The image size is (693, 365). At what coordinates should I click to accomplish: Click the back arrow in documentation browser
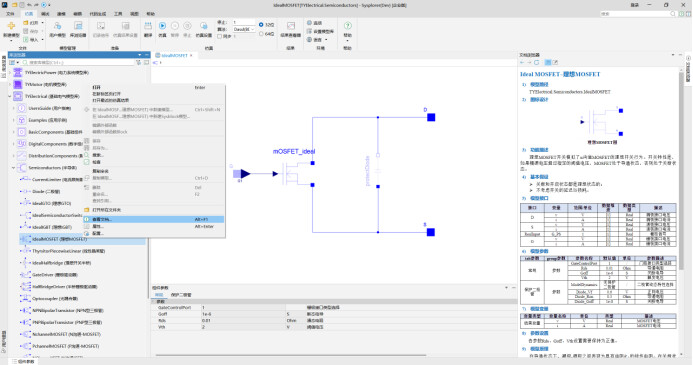(523, 62)
